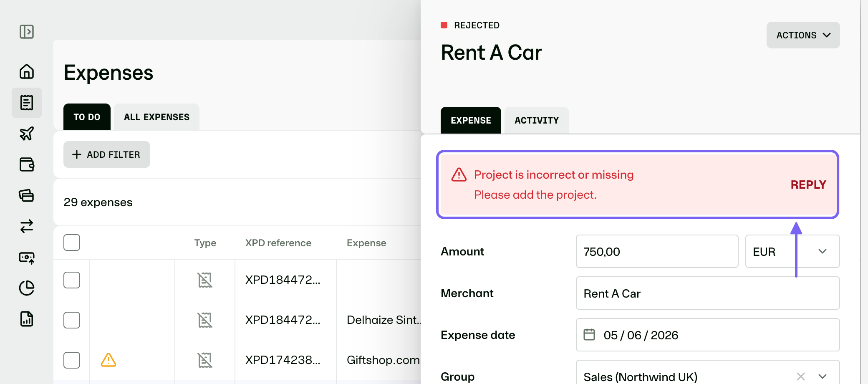Open the Delhaize Sint.. expense cell
The height and width of the screenshot is (384, 868).
coord(384,320)
